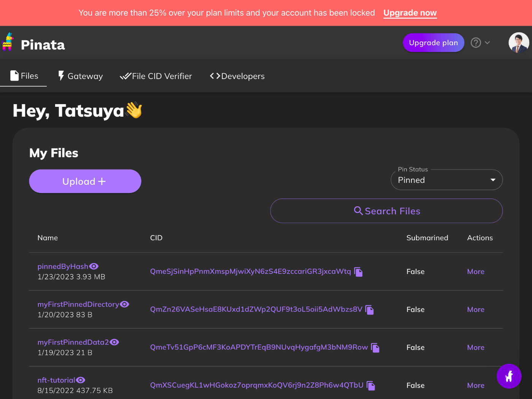Click the Upgrade plan button
The width and height of the screenshot is (532, 399).
(434, 43)
